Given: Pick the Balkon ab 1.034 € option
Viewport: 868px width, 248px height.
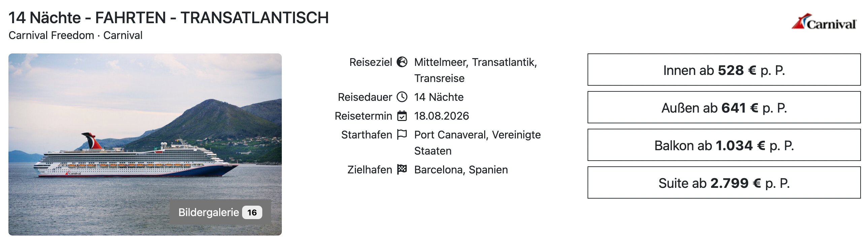Looking at the screenshot, I should (724, 146).
